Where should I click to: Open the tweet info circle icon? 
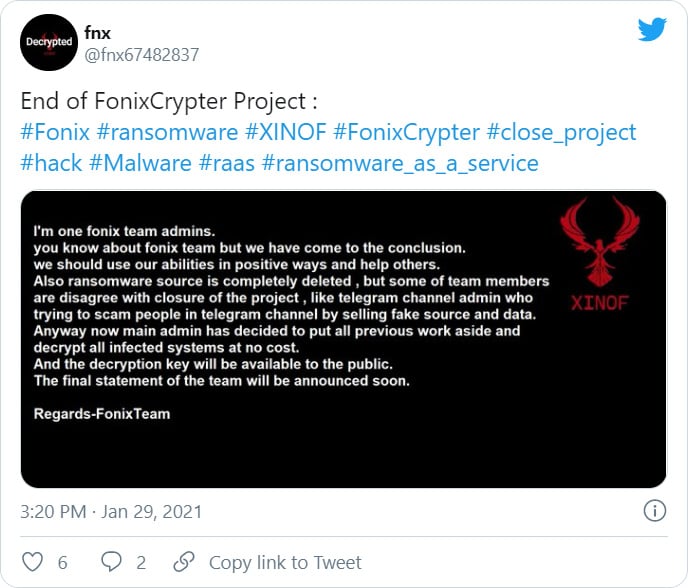(655, 511)
